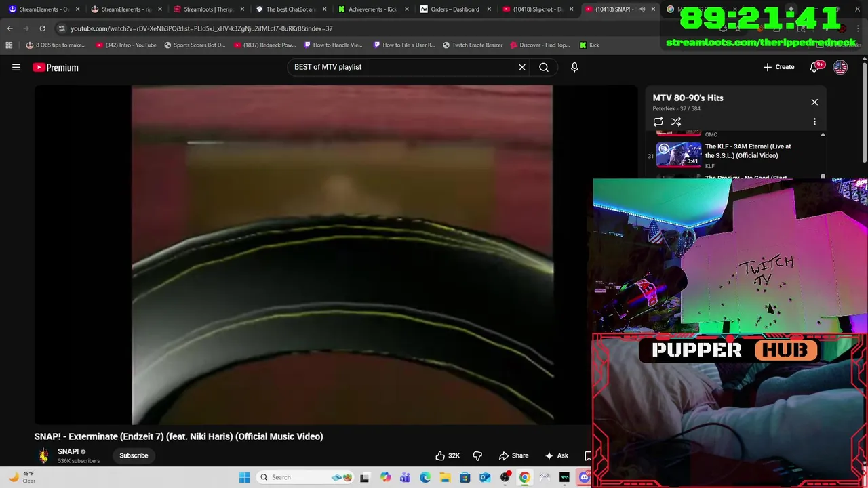
Task: Click the Create button
Action: click(x=778, y=67)
